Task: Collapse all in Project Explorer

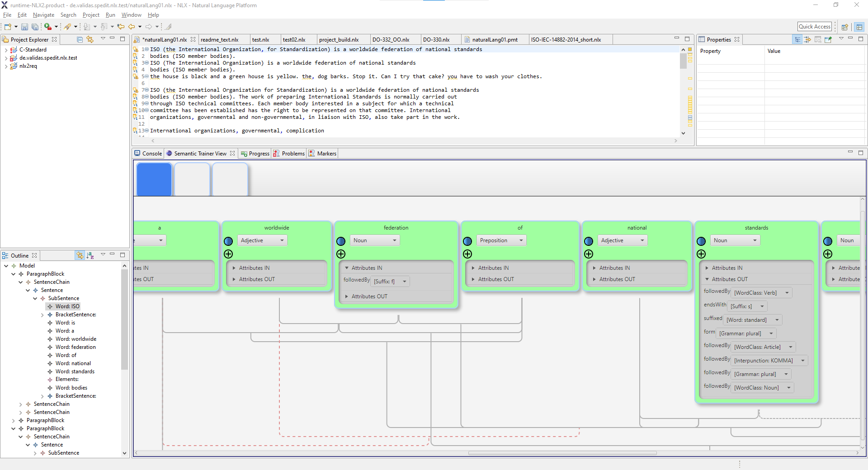Action: [80, 39]
